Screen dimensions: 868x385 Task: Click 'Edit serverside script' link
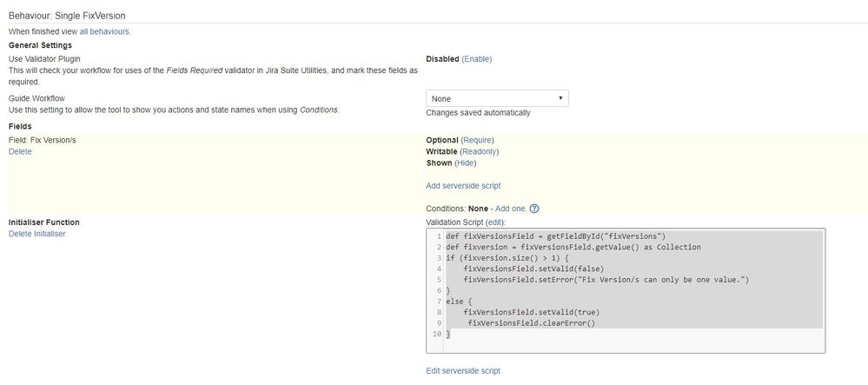coord(463,370)
